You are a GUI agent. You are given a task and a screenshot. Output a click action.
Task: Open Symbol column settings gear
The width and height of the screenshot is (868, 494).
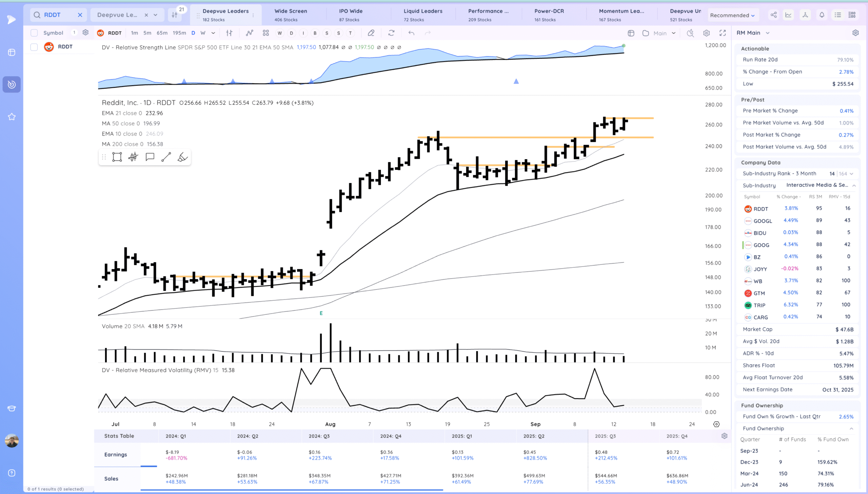point(85,33)
